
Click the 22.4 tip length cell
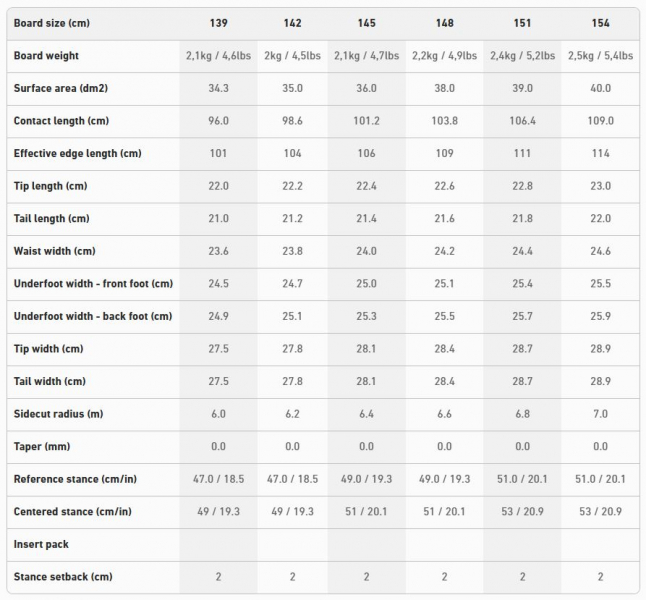coord(366,186)
